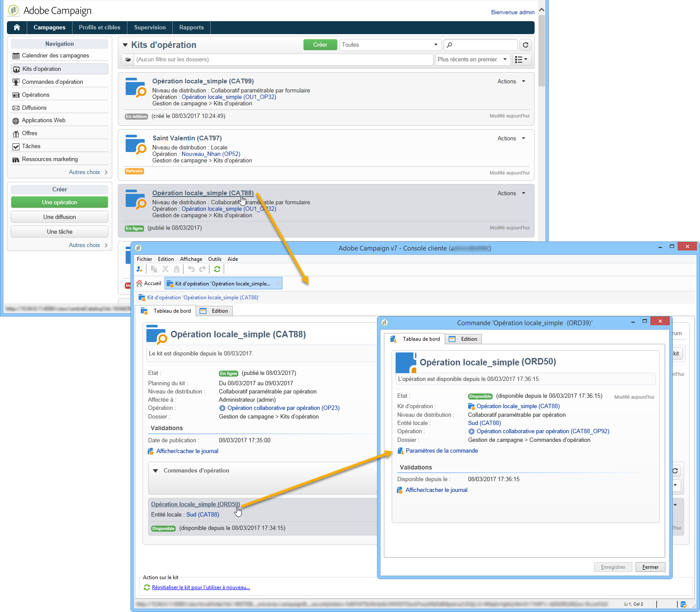Click the Bienvenue admin link
Viewport: 700px width, 612px height.
pos(513,13)
